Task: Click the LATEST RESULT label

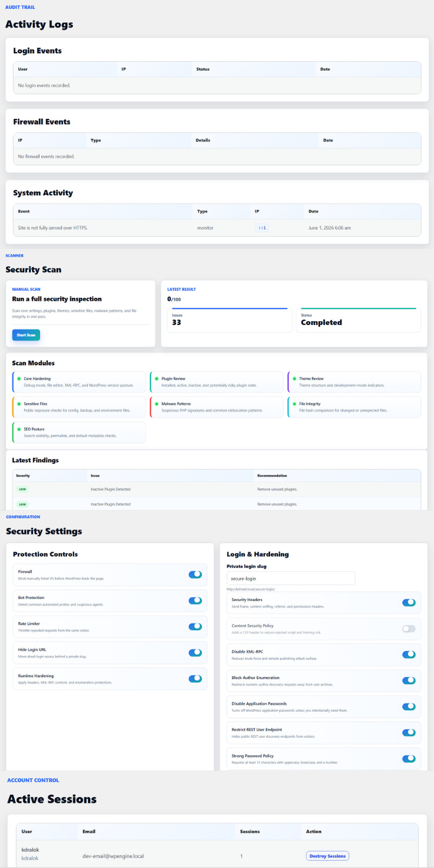Action: 181,289
